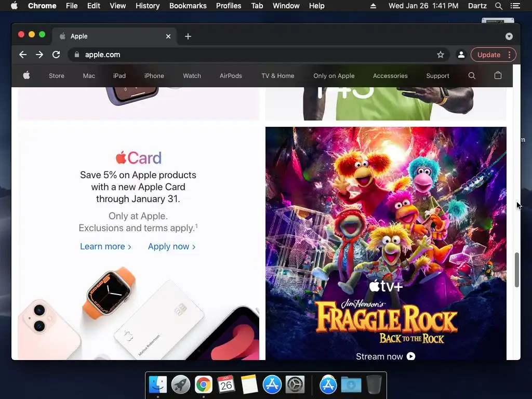532x399 pixels.
Task: Open the File menu
Action: (72, 6)
